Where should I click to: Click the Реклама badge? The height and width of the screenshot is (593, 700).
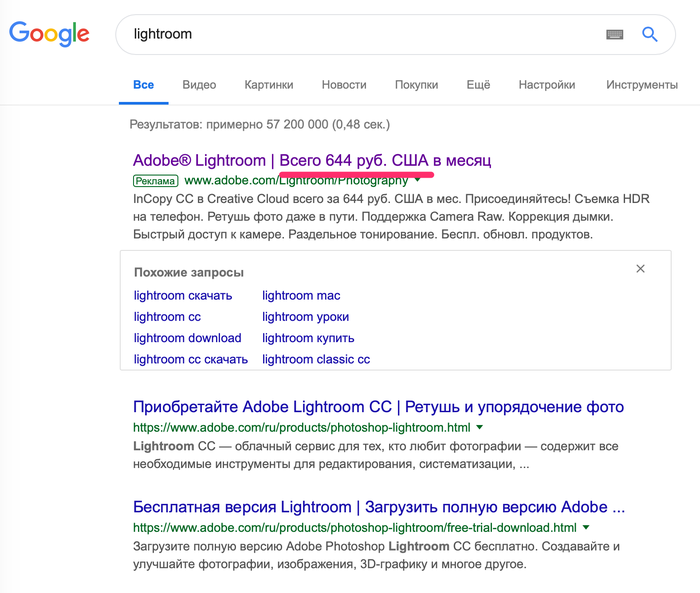[155, 181]
